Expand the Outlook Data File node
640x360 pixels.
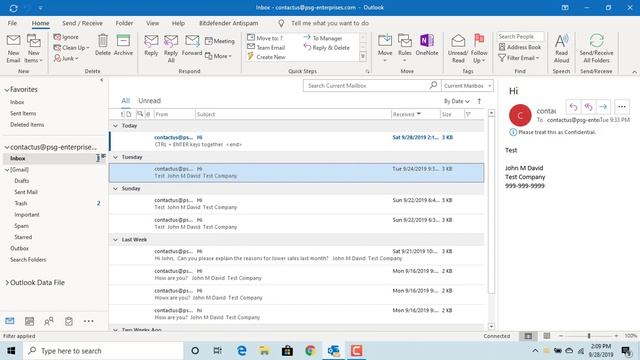tap(7, 282)
